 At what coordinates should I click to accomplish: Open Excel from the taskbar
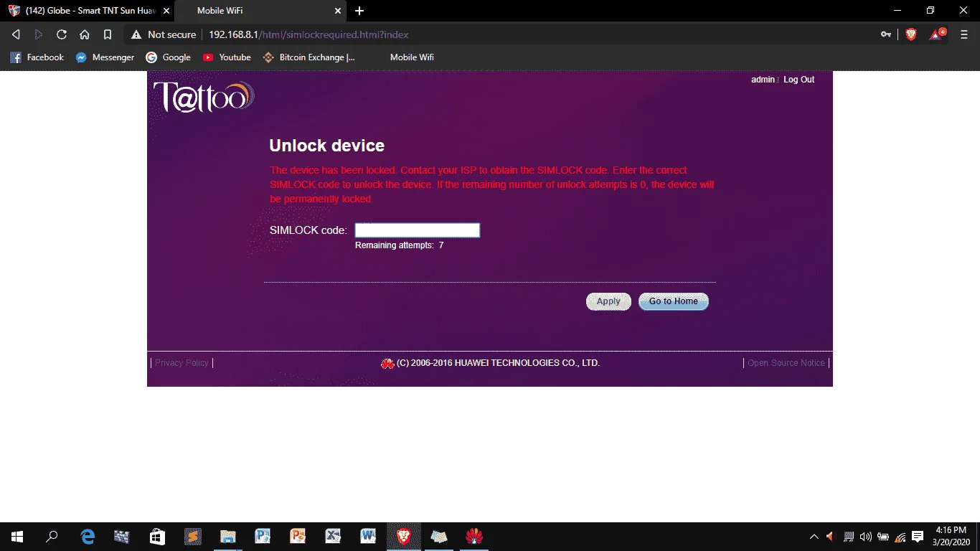(x=333, y=537)
